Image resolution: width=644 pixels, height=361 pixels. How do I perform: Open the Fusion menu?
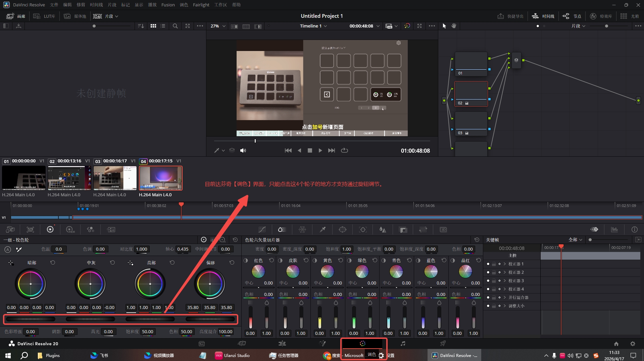pyautogui.click(x=168, y=5)
